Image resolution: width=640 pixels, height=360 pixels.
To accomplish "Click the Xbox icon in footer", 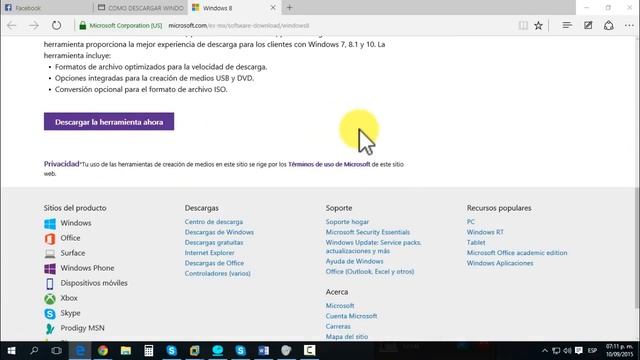I will [x=50, y=298].
